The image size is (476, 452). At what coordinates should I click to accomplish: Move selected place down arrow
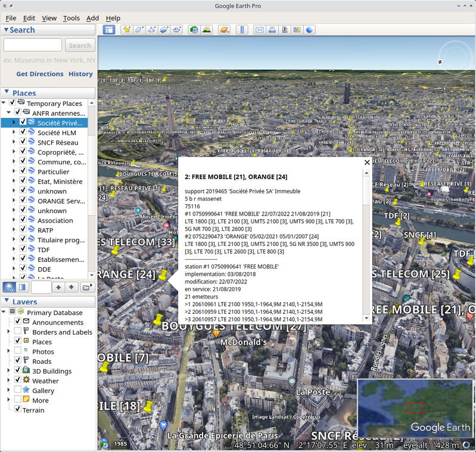[71, 287]
